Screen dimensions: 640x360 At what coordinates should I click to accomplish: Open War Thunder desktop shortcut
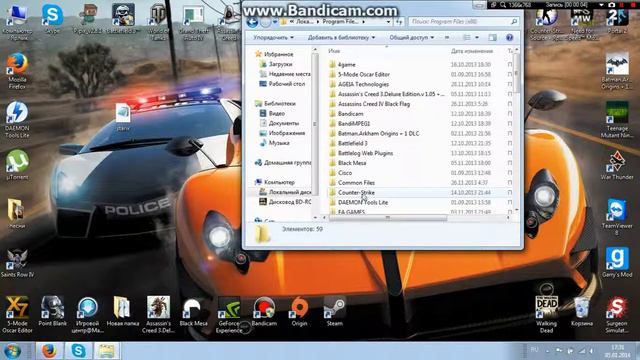[617, 165]
